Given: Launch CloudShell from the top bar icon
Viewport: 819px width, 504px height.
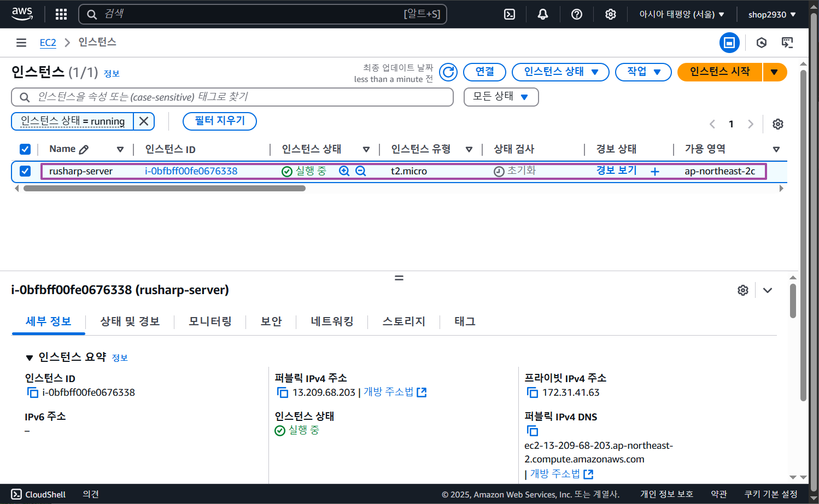Looking at the screenshot, I should pos(510,14).
